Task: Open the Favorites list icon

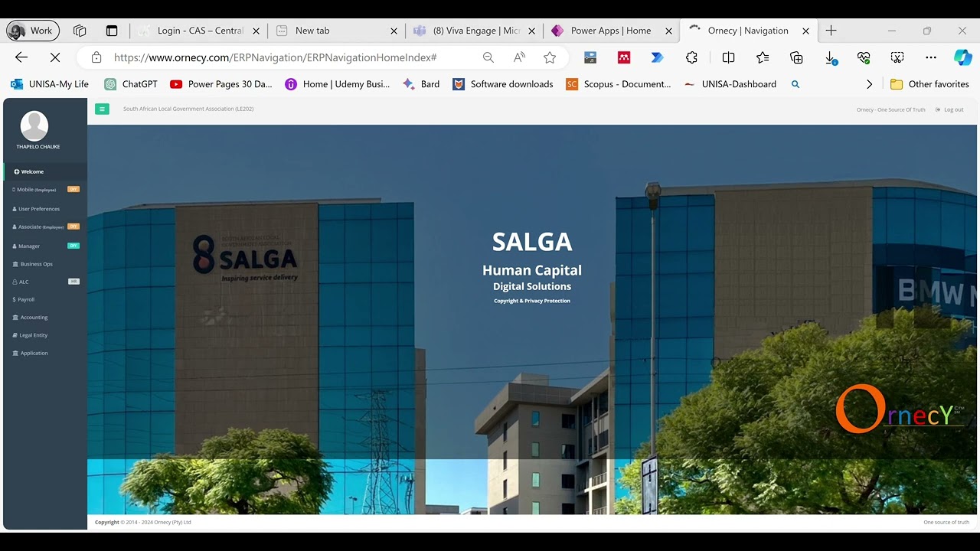Action: 763,57
